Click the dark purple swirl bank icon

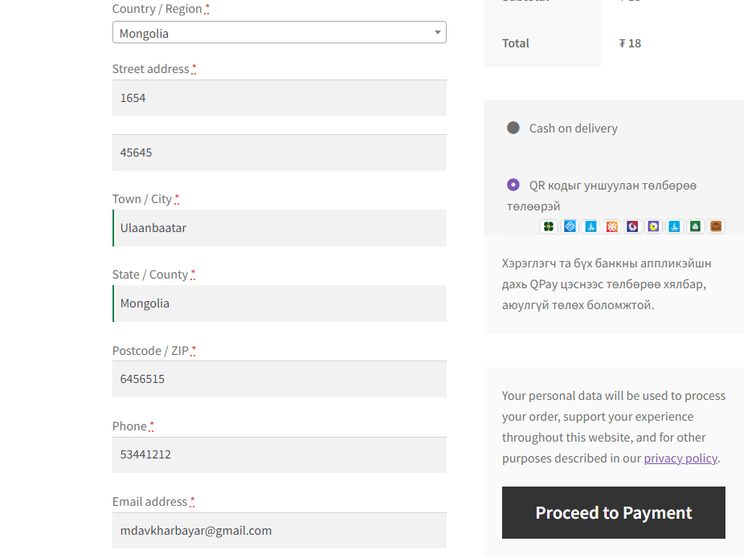632,226
